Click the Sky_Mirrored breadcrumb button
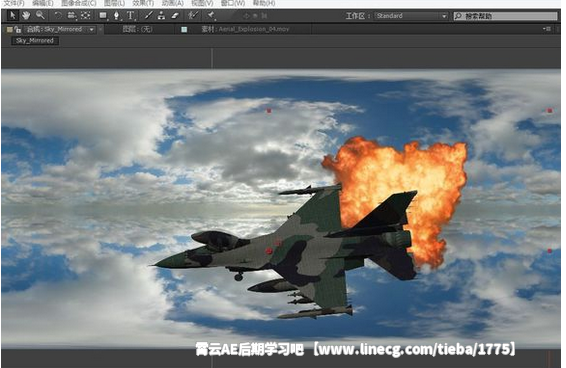The width and height of the screenshot is (566, 368). [x=35, y=41]
